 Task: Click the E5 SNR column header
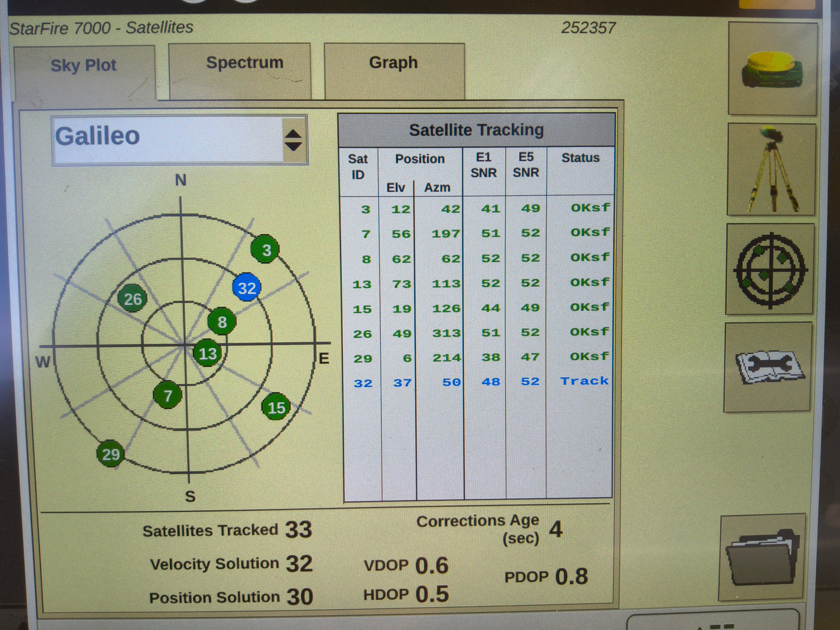point(526,164)
